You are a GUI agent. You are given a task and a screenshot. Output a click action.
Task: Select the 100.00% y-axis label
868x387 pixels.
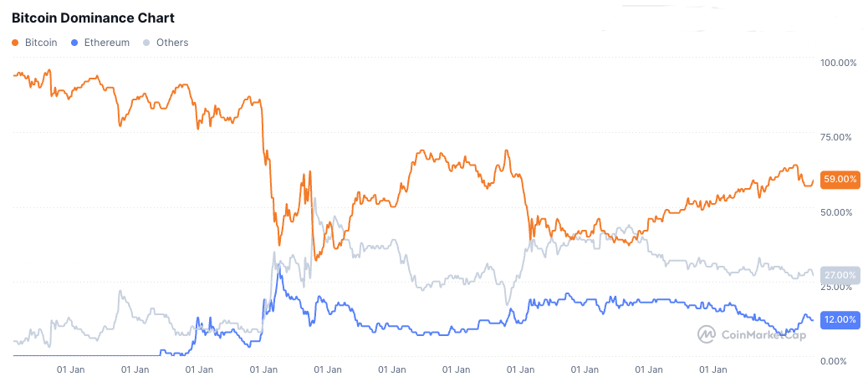pyautogui.click(x=838, y=64)
